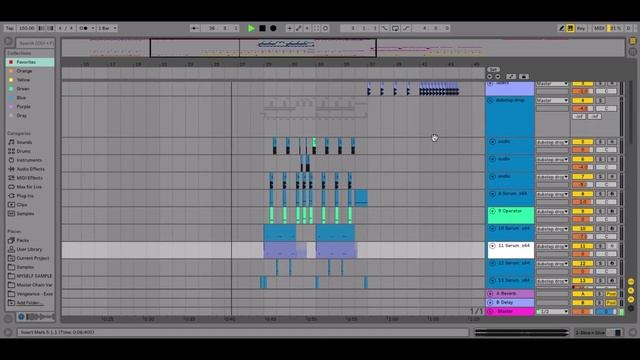
Task: Select the Orange collection
Action: click(30, 71)
